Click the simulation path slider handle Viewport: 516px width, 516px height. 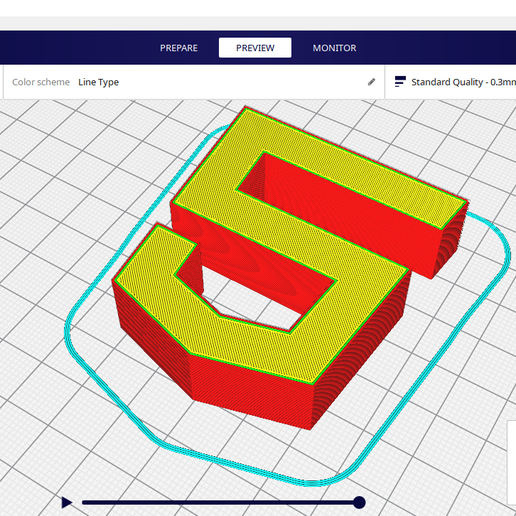tap(359, 502)
